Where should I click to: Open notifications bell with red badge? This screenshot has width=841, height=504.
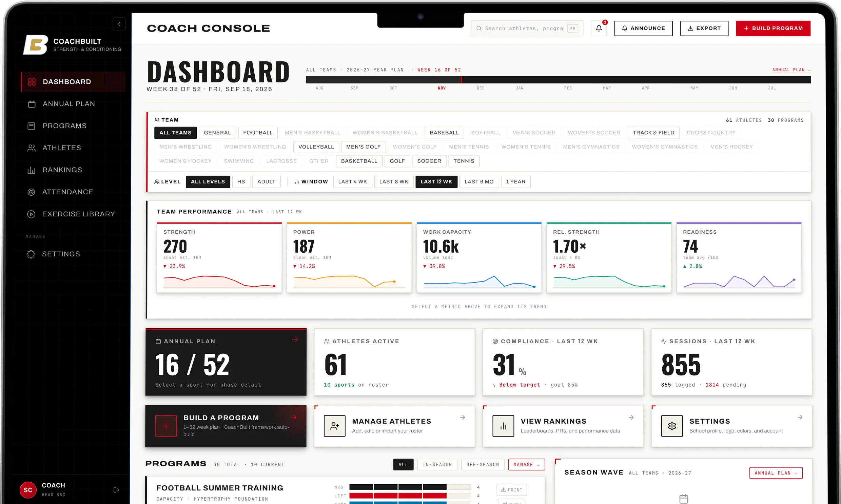(599, 28)
